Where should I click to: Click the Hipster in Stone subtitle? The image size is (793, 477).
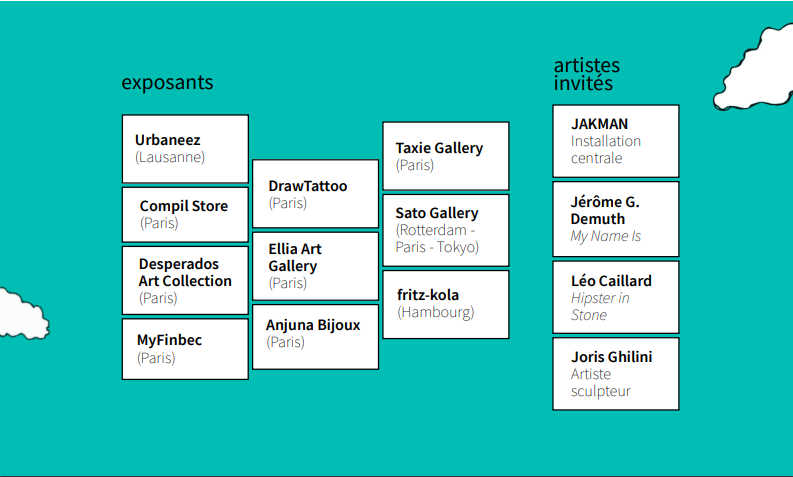600,306
